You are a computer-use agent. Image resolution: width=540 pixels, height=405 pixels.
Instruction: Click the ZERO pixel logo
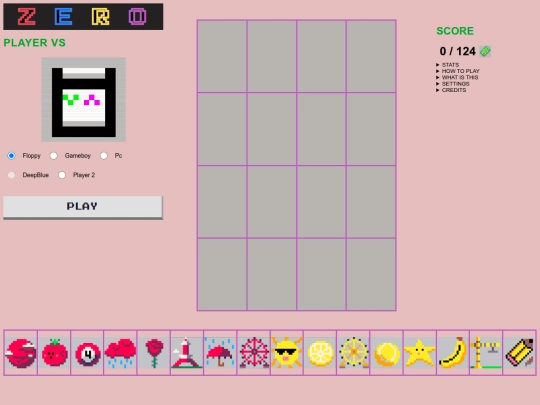click(x=83, y=17)
